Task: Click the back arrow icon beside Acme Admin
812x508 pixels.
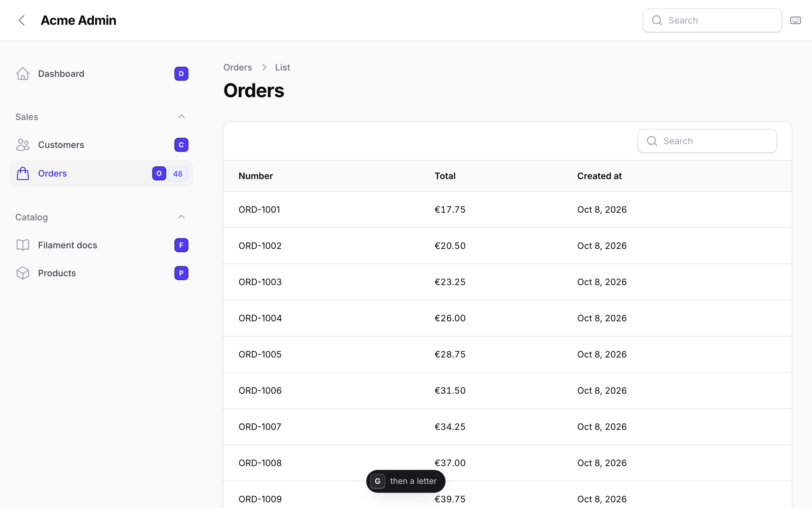Action: [22, 21]
